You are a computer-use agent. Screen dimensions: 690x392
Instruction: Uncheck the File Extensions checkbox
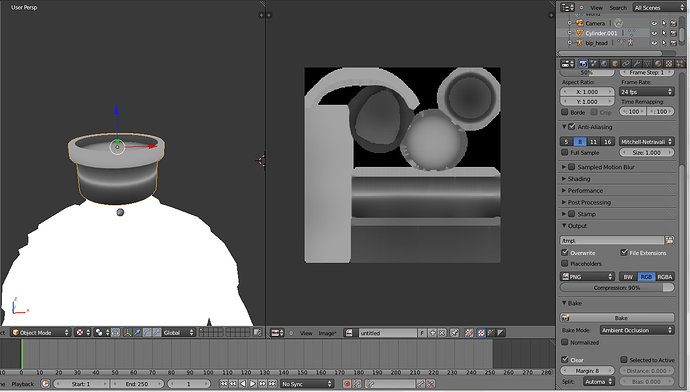tap(624, 253)
